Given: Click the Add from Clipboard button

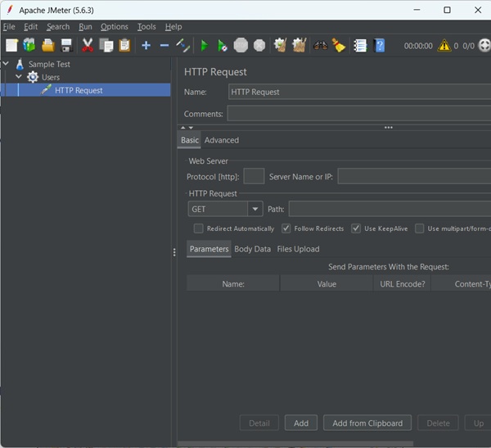Looking at the screenshot, I should (367, 423).
